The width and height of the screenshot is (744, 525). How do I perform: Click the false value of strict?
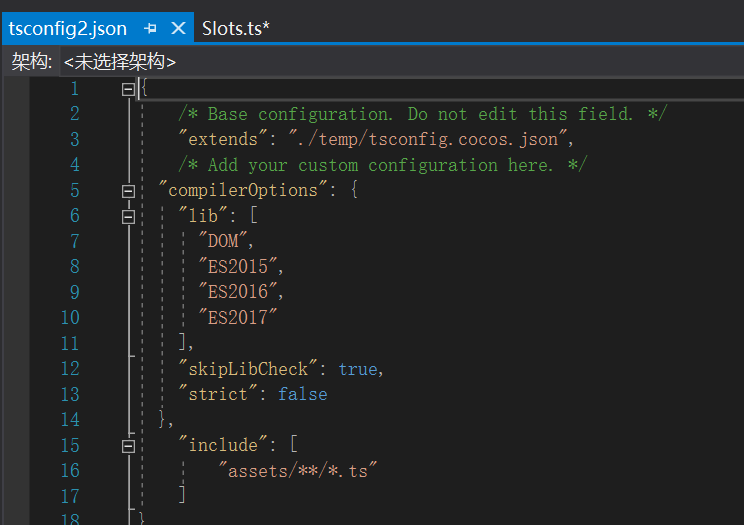[x=302, y=394]
